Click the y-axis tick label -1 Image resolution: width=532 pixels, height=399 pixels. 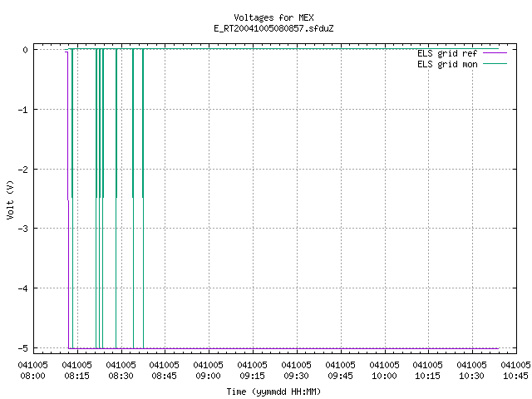coord(23,110)
